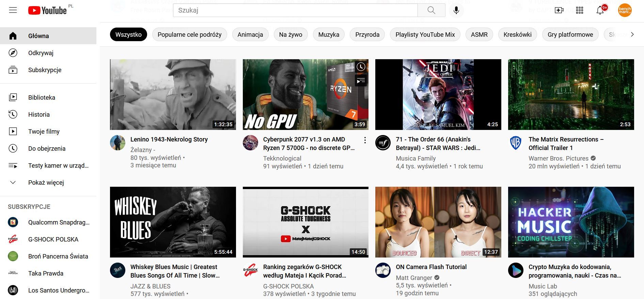Open the notifications bell
Image resolution: width=644 pixels, height=299 pixels.
600,10
